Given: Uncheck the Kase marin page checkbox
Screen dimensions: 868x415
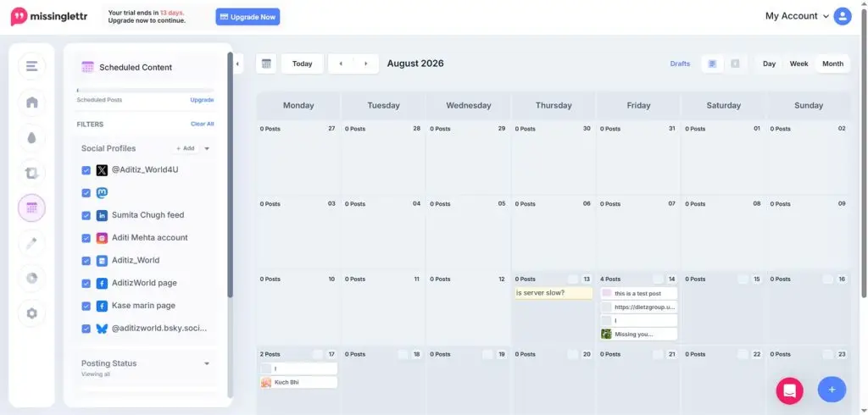Looking at the screenshot, I should (x=86, y=306).
